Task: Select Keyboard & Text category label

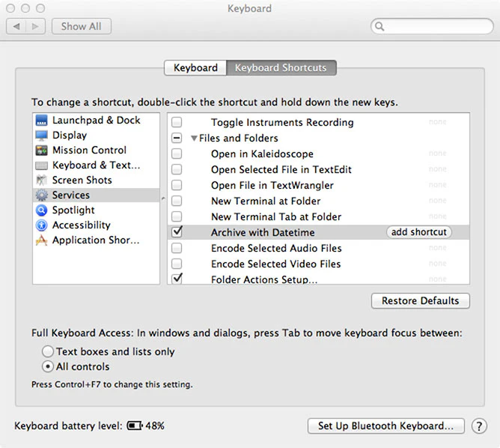Action: point(97,166)
